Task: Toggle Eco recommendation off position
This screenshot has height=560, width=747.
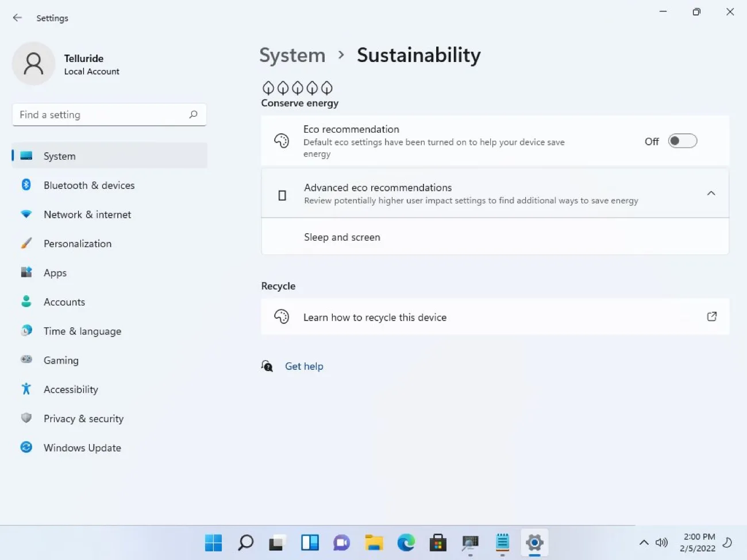Action: [x=682, y=141]
